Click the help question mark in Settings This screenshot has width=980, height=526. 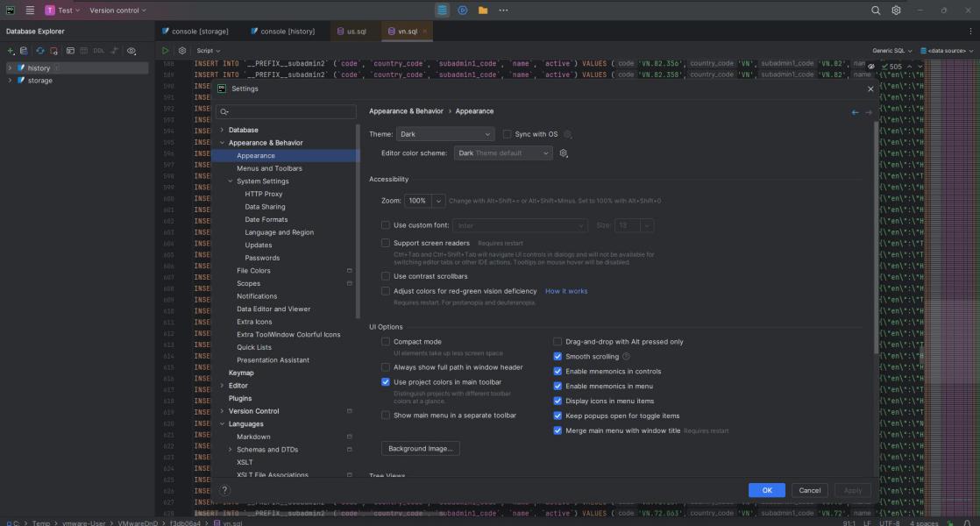[225, 490]
